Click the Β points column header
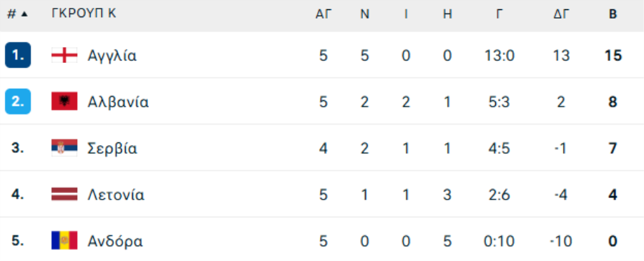This screenshot has height=261, width=644. tap(613, 14)
